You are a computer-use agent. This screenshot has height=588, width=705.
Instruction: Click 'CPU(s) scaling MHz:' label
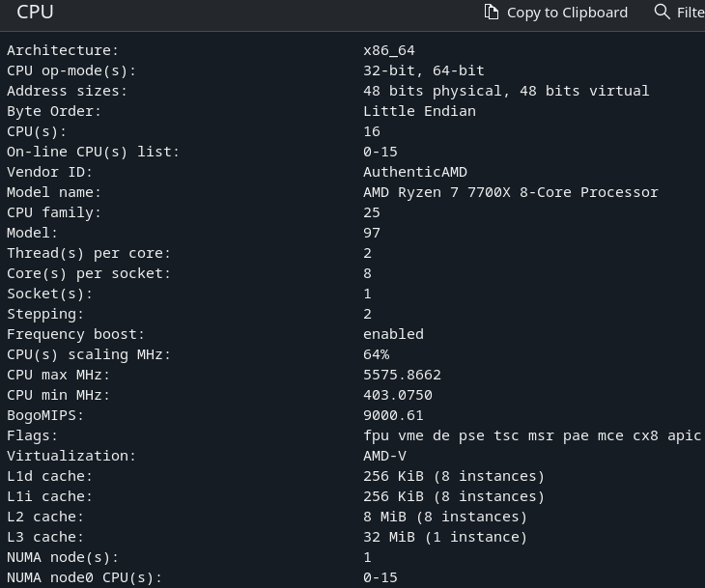(89, 354)
